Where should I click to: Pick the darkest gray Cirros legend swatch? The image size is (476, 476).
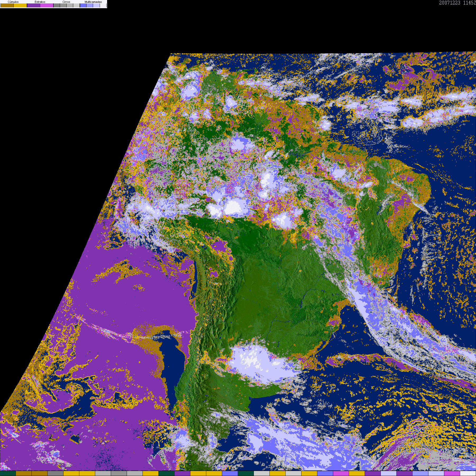[57, 5]
